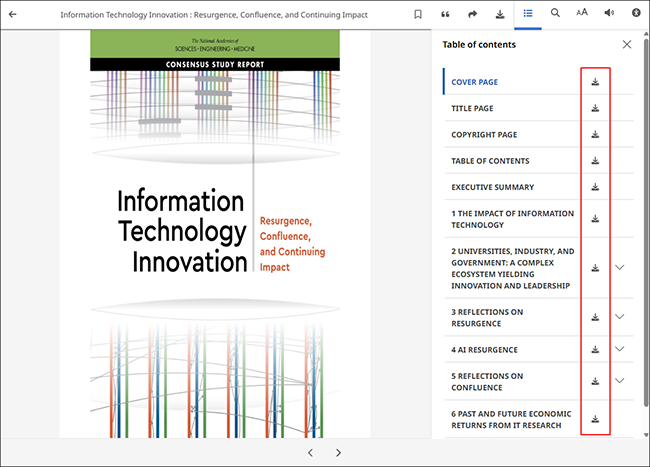
Task: Download the Table of Contents section
Action: pos(595,160)
